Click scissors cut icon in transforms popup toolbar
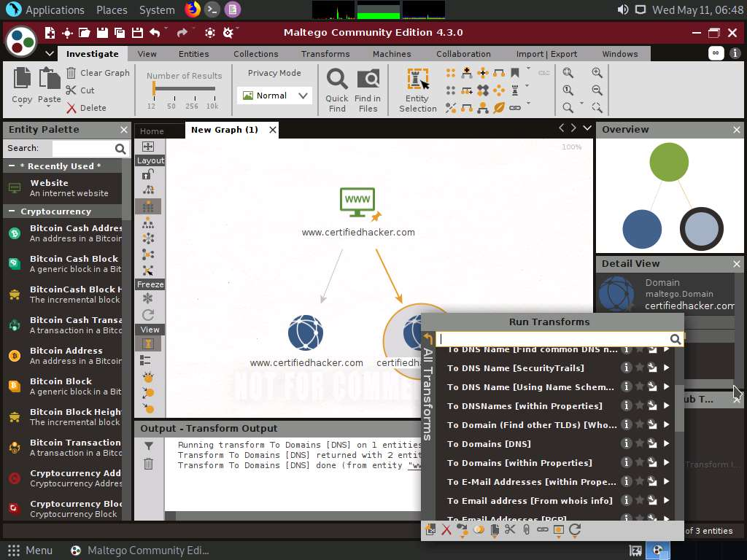Viewport: 747px width, 560px height. point(510,529)
